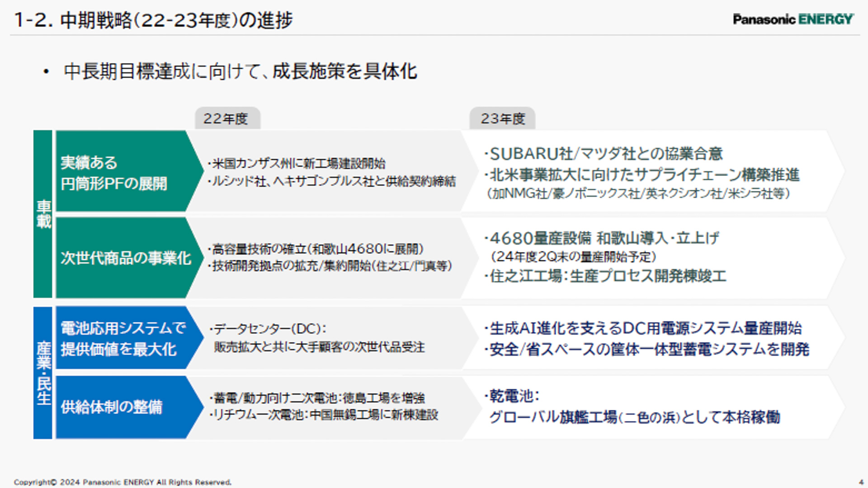Click the copyright notice at bottom left

[122, 483]
